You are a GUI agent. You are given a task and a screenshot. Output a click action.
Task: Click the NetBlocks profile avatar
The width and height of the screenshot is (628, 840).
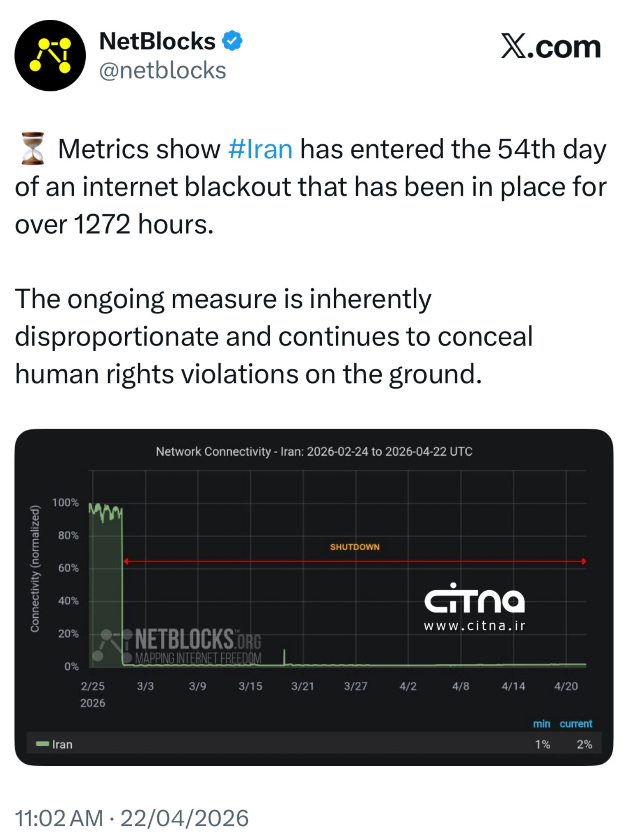50,55
